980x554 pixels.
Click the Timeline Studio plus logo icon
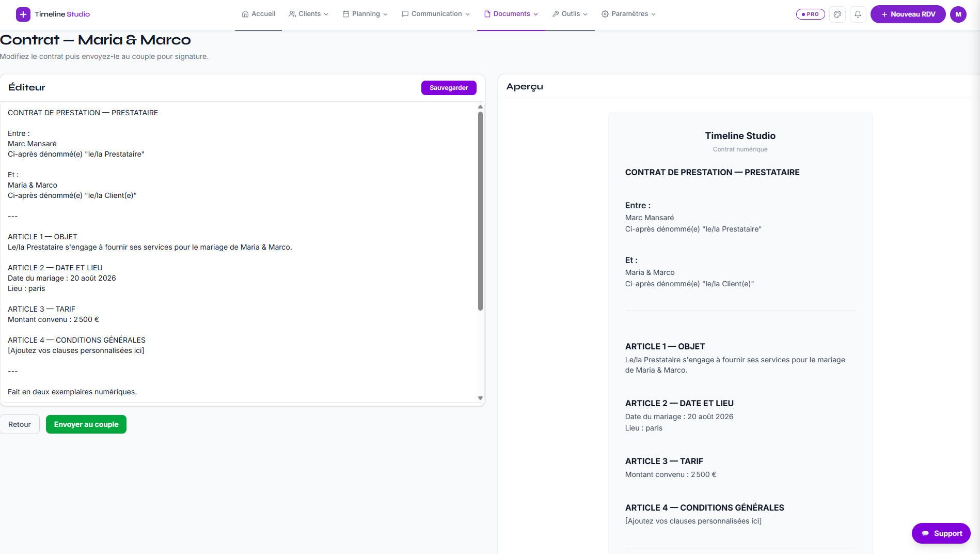tap(23, 14)
